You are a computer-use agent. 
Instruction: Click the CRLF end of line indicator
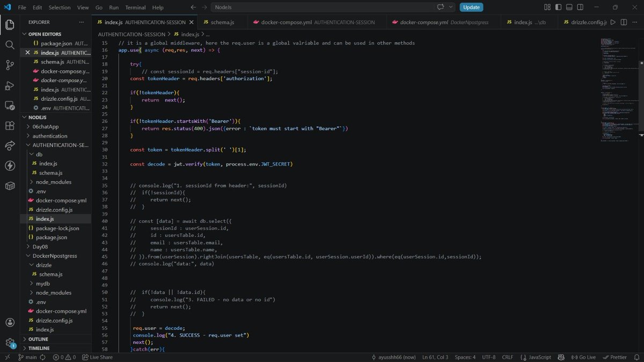[x=507, y=357]
